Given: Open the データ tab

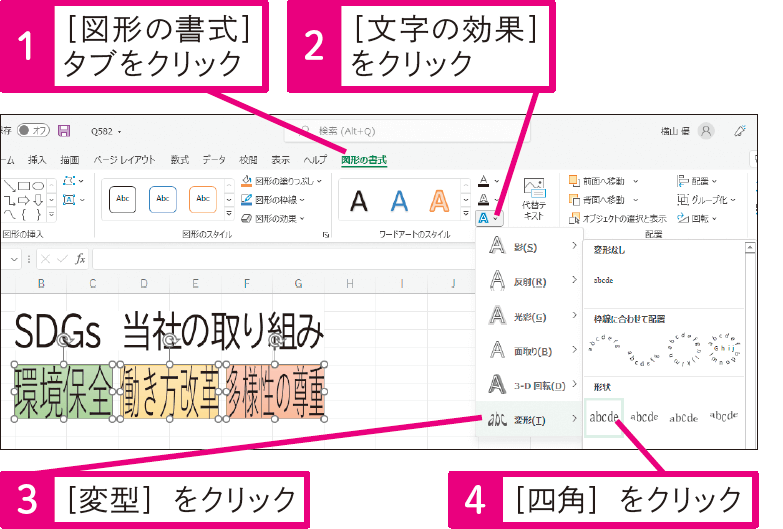Looking at the screenshot, I should (x=214, y=160).
